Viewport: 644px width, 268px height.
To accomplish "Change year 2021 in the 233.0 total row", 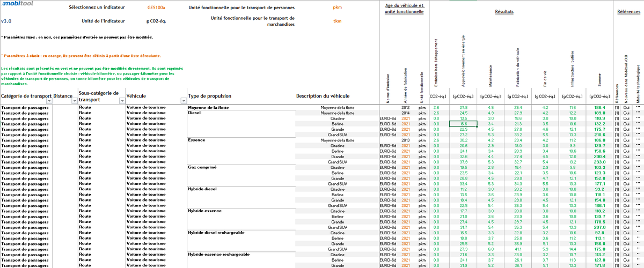I will [406, 161].
